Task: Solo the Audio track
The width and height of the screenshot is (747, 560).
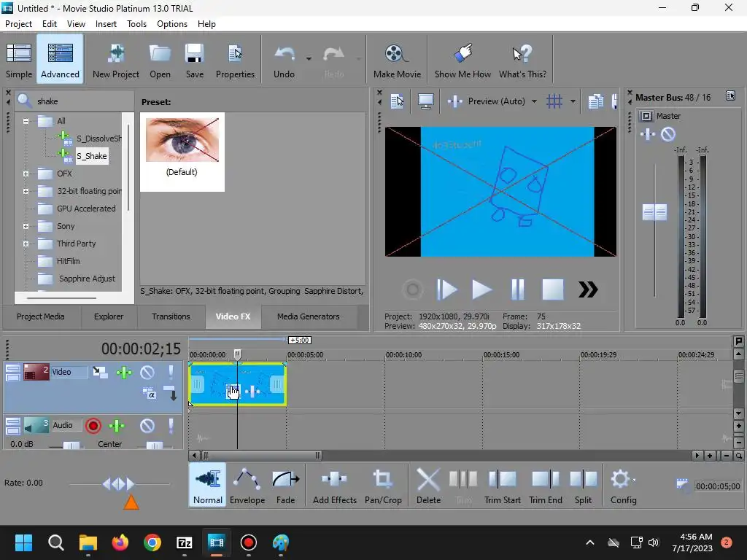Action: 171,426
